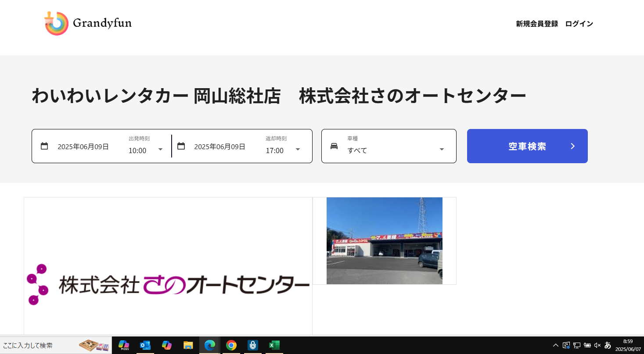Select the departure date field 2025年06月09日

click(x=83, y=147)
